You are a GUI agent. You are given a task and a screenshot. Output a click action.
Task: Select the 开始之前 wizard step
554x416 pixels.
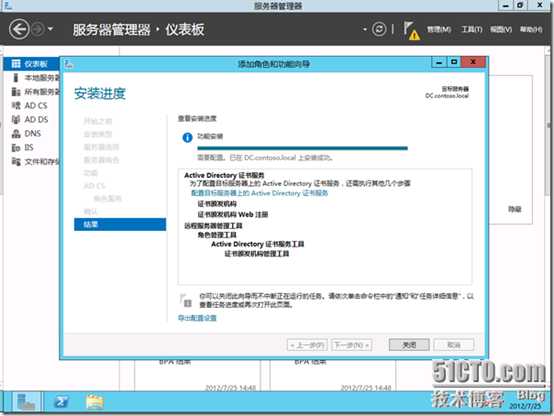pyautogui.click(x=98, y=121)
